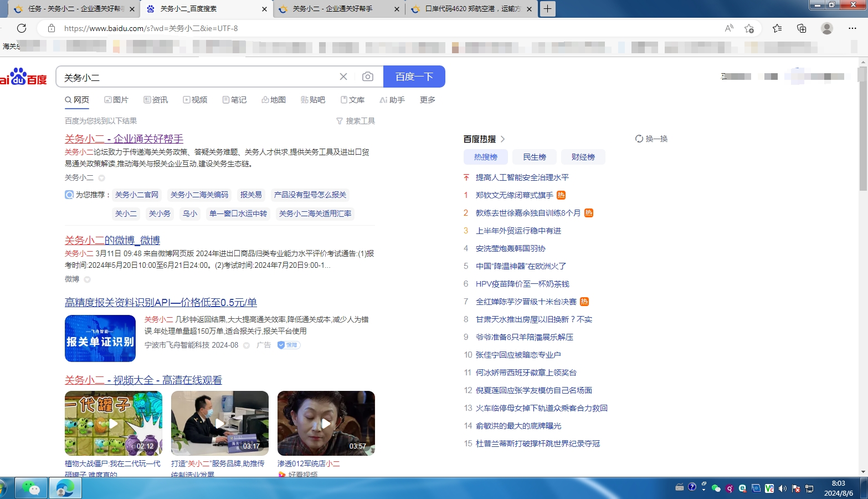The image size is (868, 499).
Task: Click the 百度一下 search button
Action: [414, 77]
